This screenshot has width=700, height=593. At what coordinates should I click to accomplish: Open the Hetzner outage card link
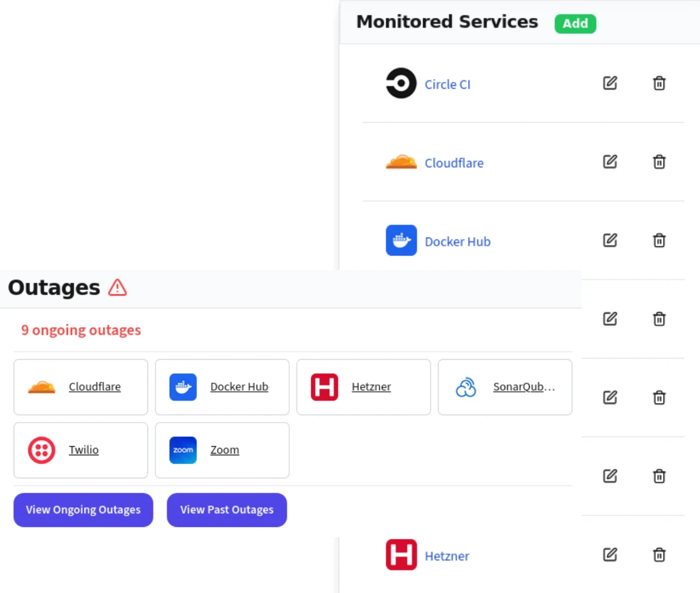coord(371,387)
